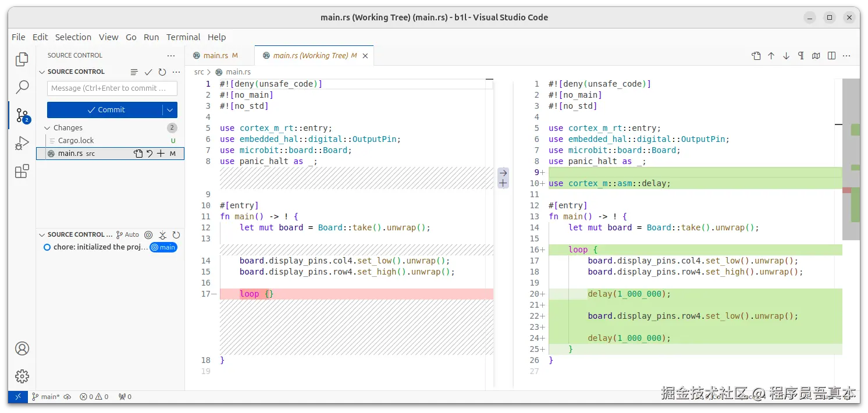Switch to the main.rs editor tab
Viewport: 868px width, 413px height.
tap(220, 56)
